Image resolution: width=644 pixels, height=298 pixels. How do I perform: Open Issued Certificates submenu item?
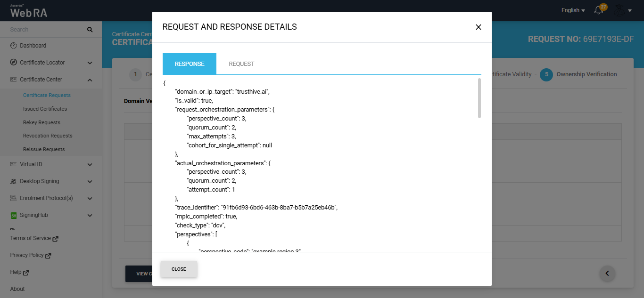point(45,109)
